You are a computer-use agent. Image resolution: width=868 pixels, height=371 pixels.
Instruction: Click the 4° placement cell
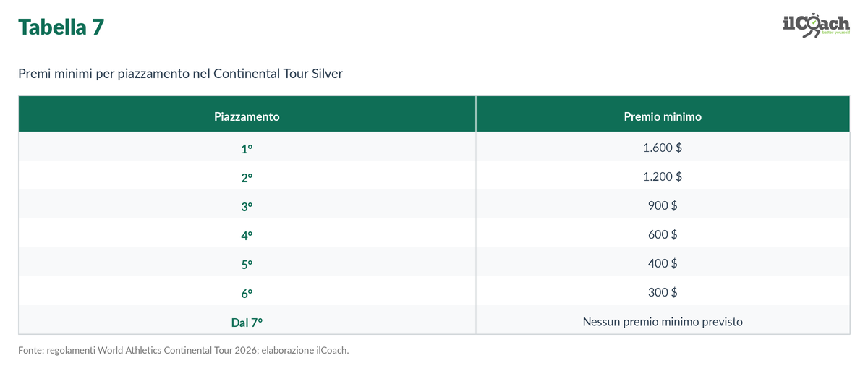[x=247, y=235]
